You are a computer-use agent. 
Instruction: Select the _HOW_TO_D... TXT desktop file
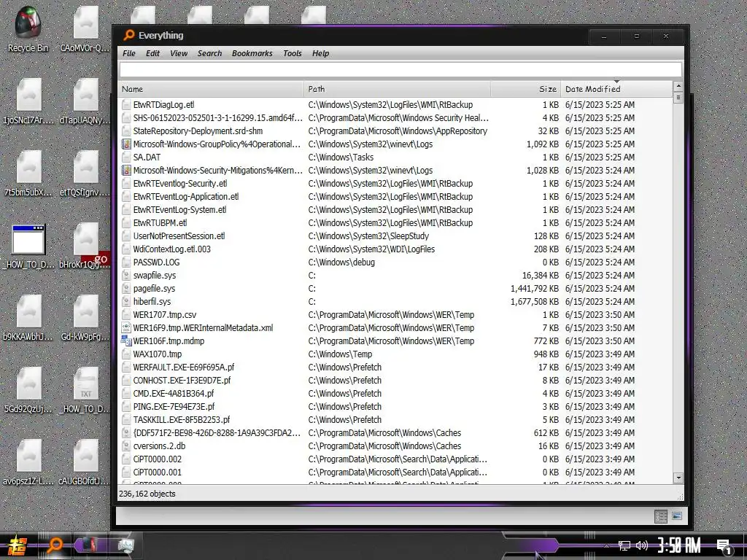pos(85,389)
